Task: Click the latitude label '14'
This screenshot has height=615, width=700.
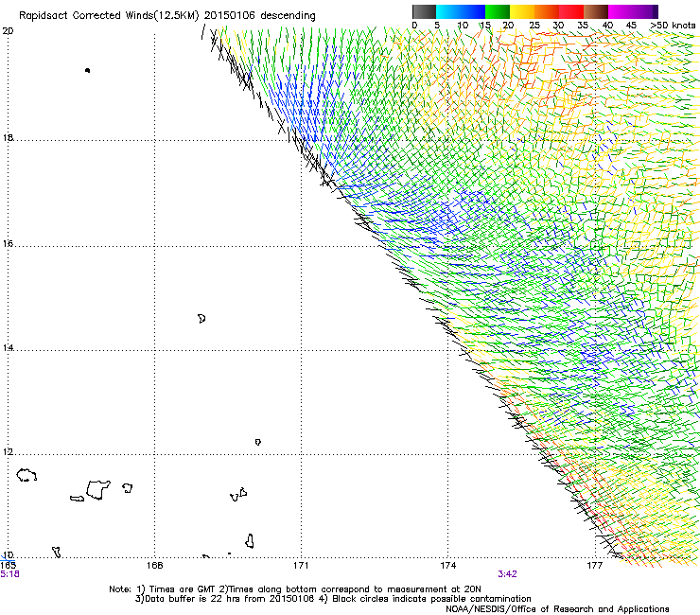Action: 8,347
